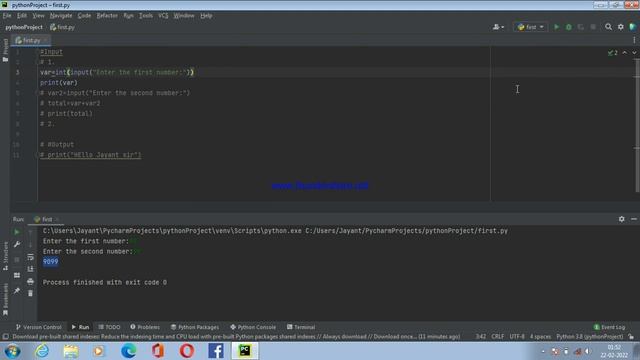This screenshot has height=360, width=640.
Task: Open the Refactor menu
Action: [107, 16]
